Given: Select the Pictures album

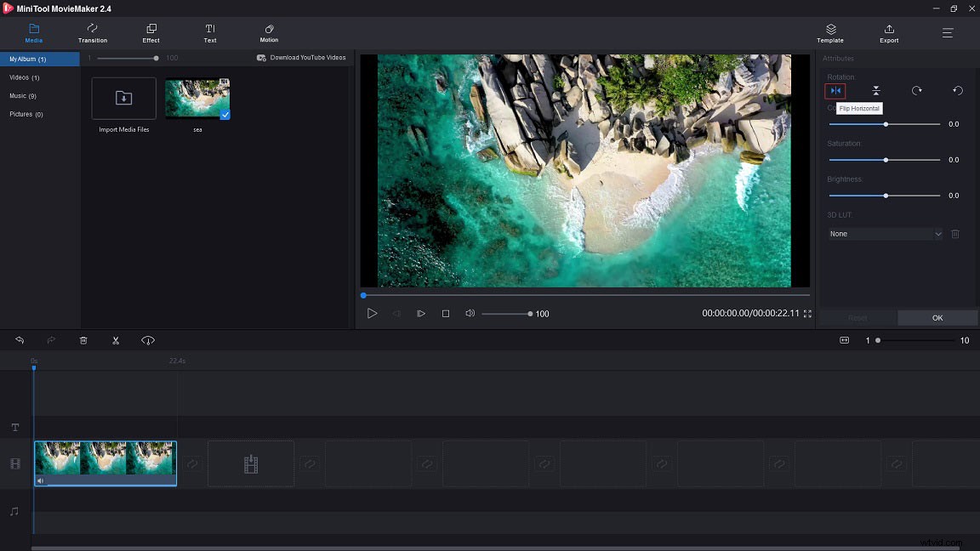Looking at the screenshot, I should (26, 114).
